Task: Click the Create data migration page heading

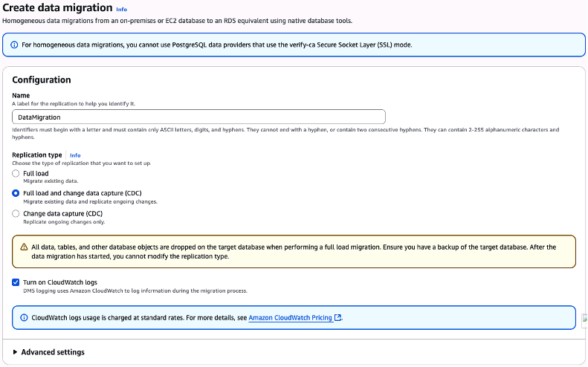Action: pos(57,7)
